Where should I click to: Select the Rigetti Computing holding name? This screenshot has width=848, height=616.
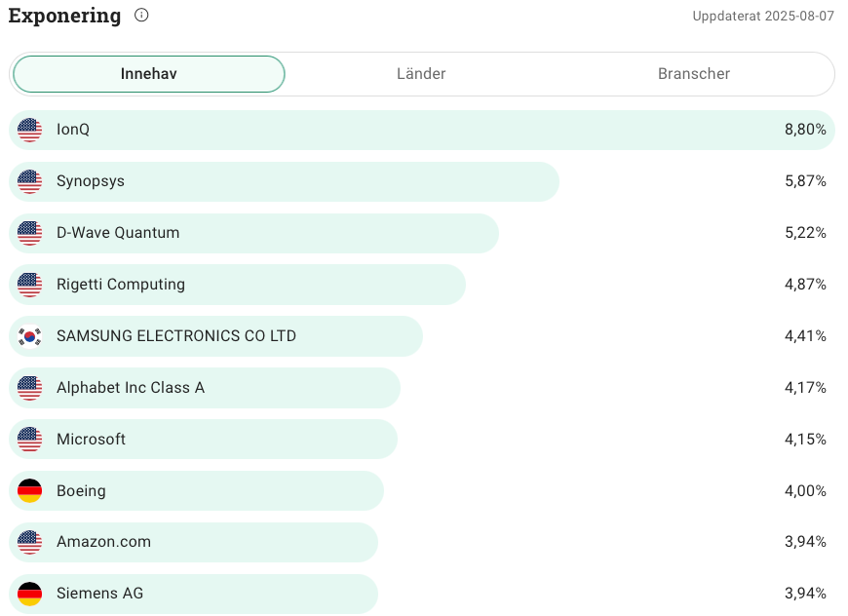(x=121, y=285)
